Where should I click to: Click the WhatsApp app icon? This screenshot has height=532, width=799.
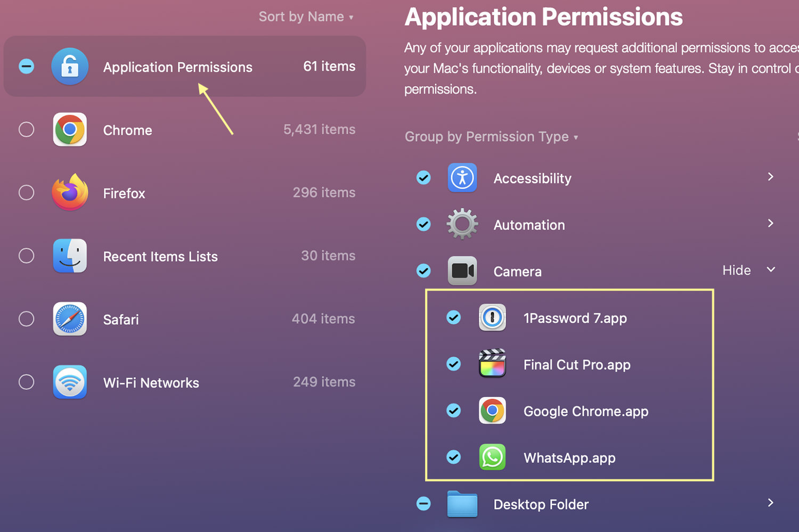[x=492, y=457]
